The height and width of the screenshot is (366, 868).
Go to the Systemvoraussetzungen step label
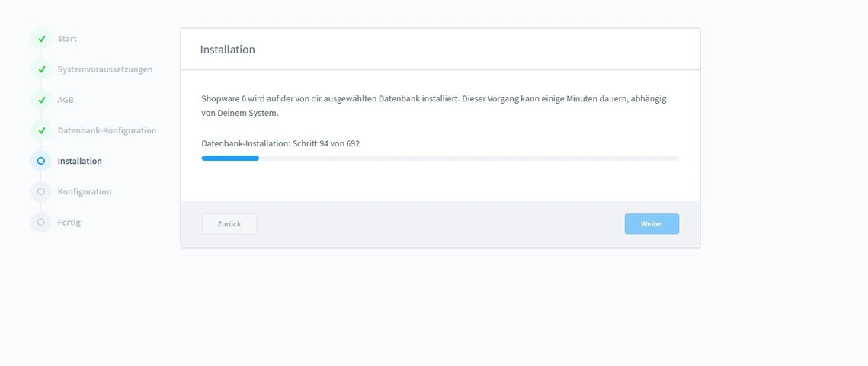(105, 69)
